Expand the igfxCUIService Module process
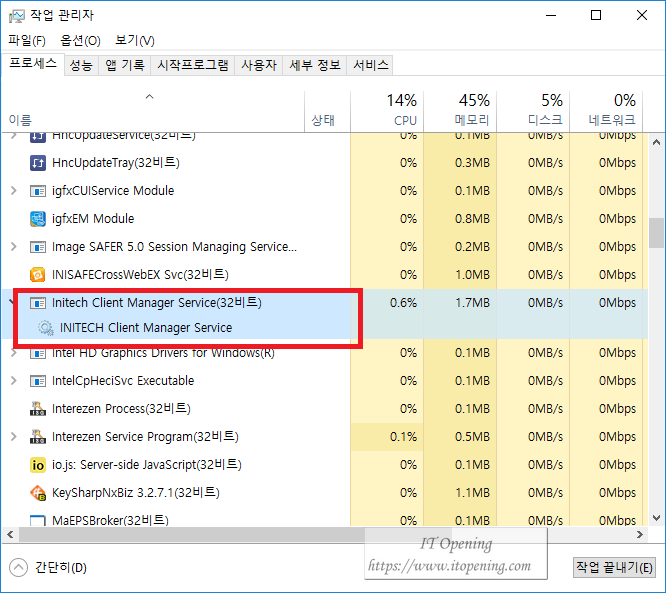This screenshot has width=666, height=593. coord(14,191)
